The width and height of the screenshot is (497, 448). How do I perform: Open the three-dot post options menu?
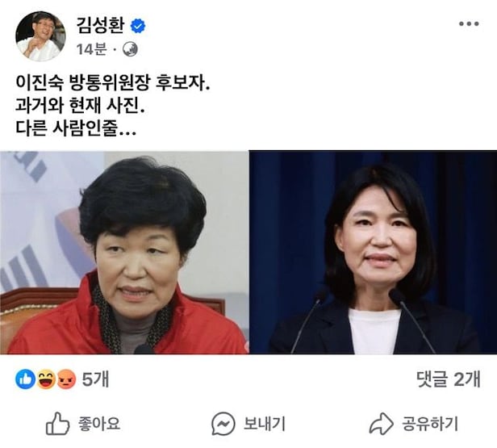pos(469,23)
